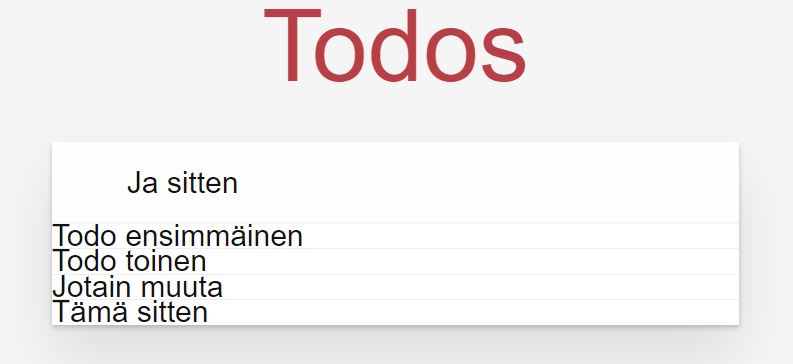Place the cursor after 'Ja sitten'
This screenshot has height=364, width=793.
tap(240, 183)
